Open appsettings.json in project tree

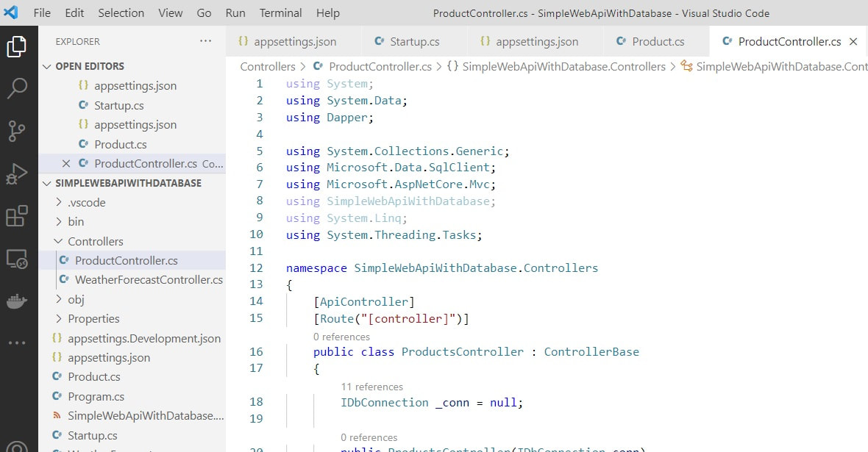click(x=132, y=358)
